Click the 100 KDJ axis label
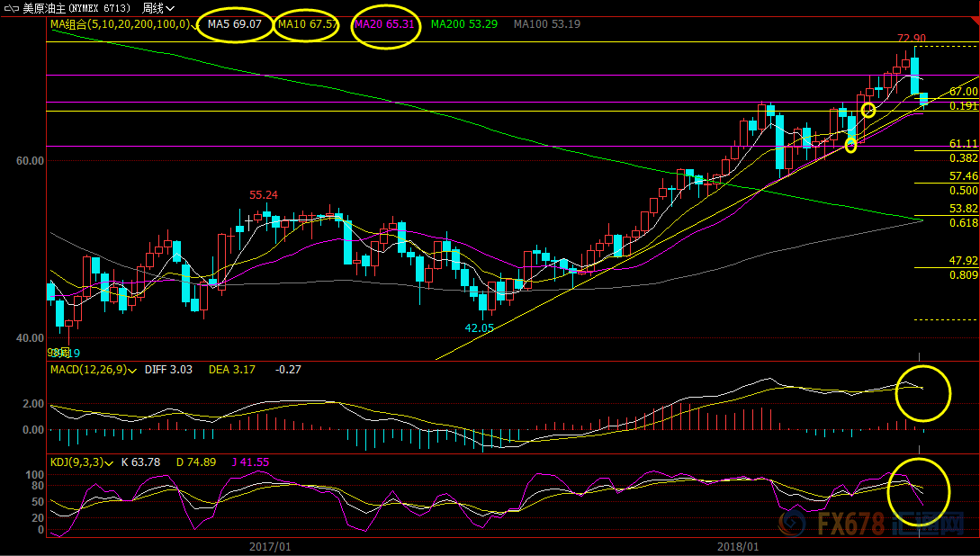 tap(34, 475)
